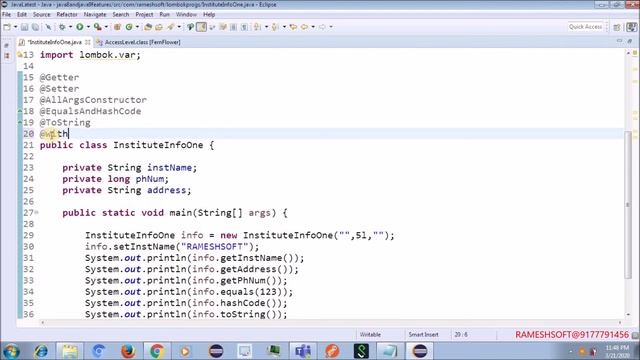Image resolution: width=640 pixels, height=360 pixels.
Task: Open the Search menu
Action: point(121,15)
